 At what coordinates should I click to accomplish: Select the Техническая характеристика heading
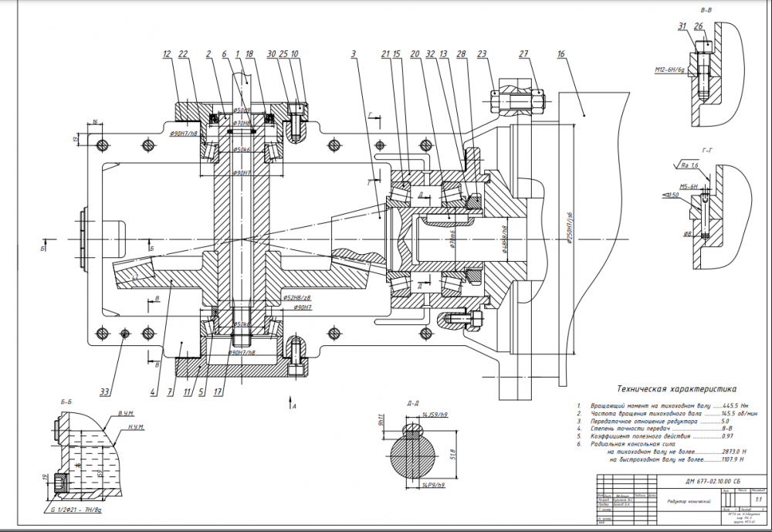pos(676,389)
